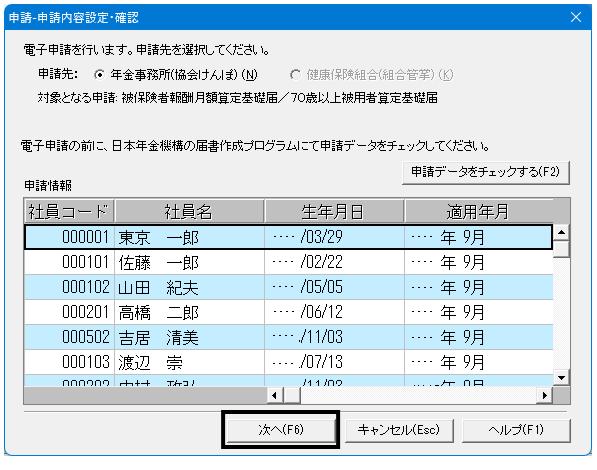
Task: Click the horizontal scrollbar thumb
Action: [292, 395]
